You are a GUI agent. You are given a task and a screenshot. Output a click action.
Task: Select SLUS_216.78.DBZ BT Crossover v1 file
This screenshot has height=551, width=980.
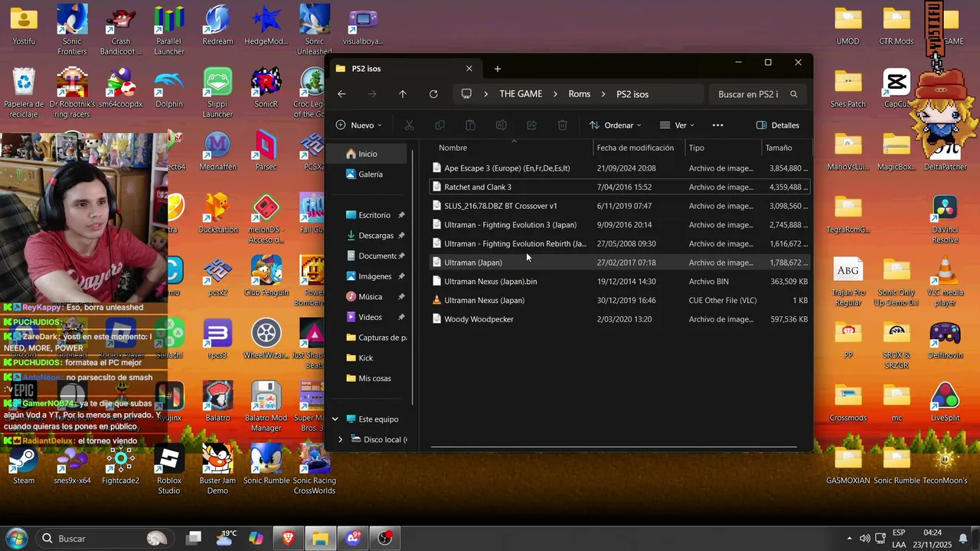coord(620,206)
